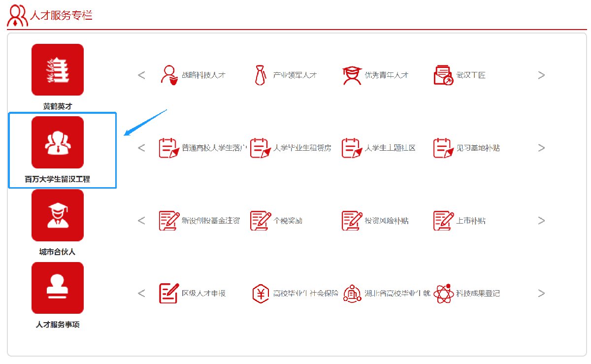Open the 个税奖励 item

click(x=276, y=221)
